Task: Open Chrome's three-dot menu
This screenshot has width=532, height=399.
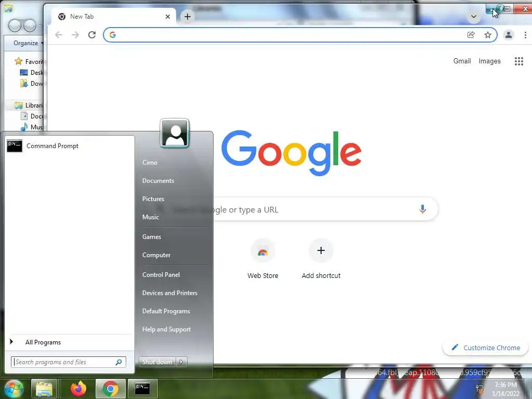Action: (x=525, y=35)
